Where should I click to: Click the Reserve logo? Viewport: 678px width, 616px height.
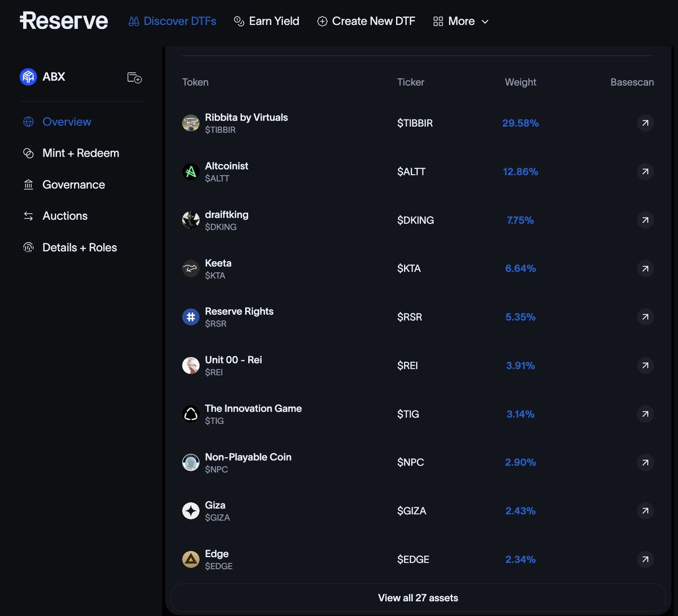point(64,21)
